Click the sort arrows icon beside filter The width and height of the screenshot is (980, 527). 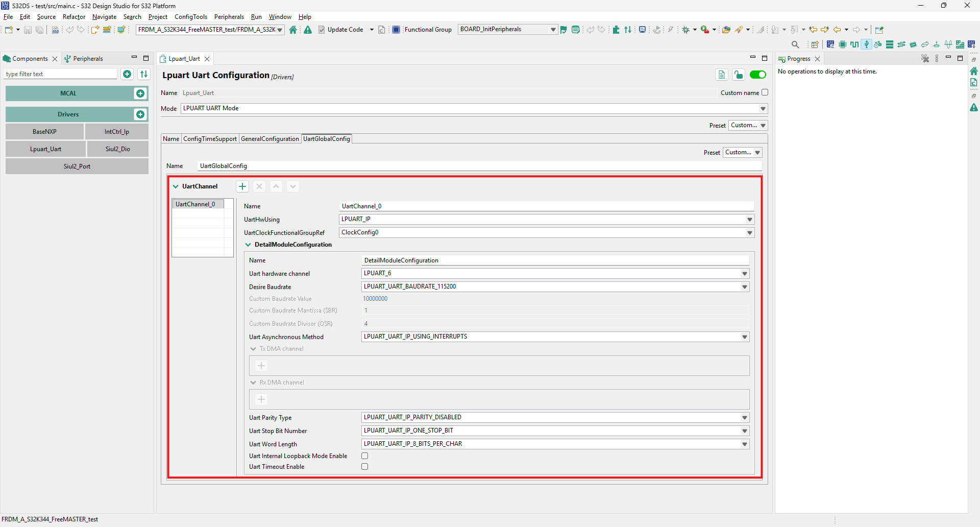pos(144,74)
